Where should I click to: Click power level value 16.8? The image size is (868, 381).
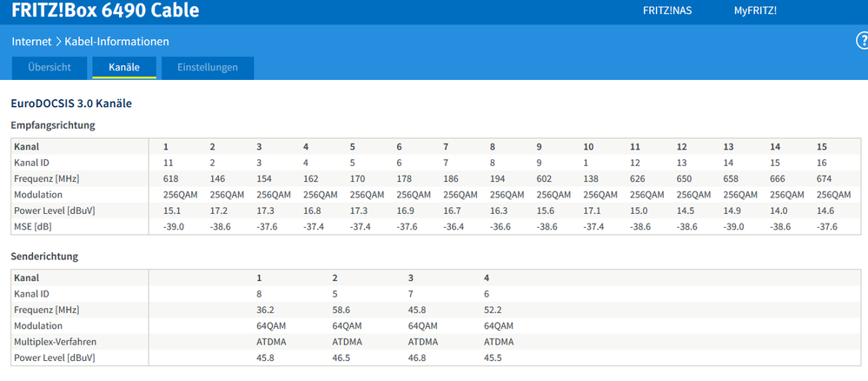pyautogui.click(x=311, y=211)
